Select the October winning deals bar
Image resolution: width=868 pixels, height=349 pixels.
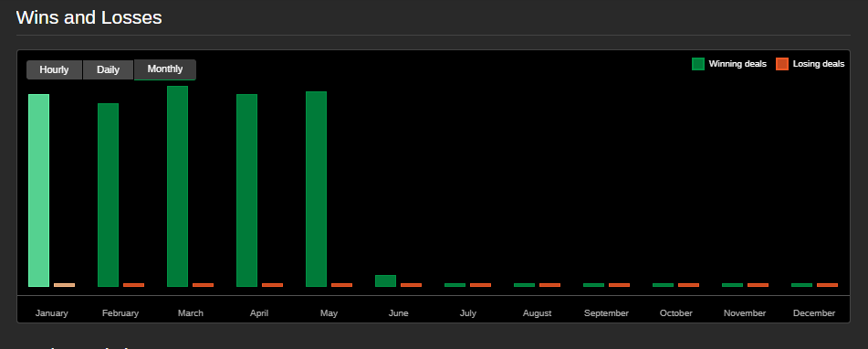(x=664, y=285)
